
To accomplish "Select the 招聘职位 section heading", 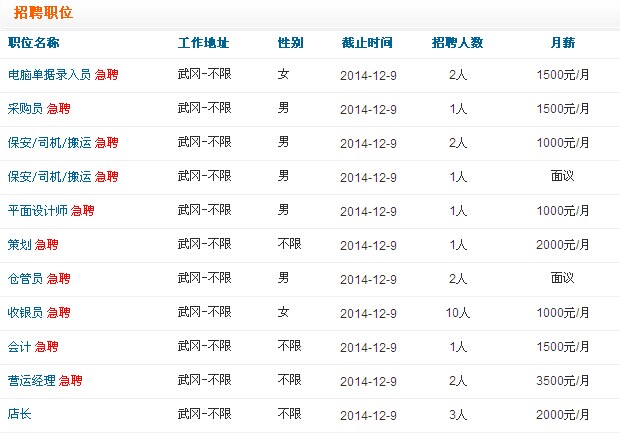I will pos(43,13).
